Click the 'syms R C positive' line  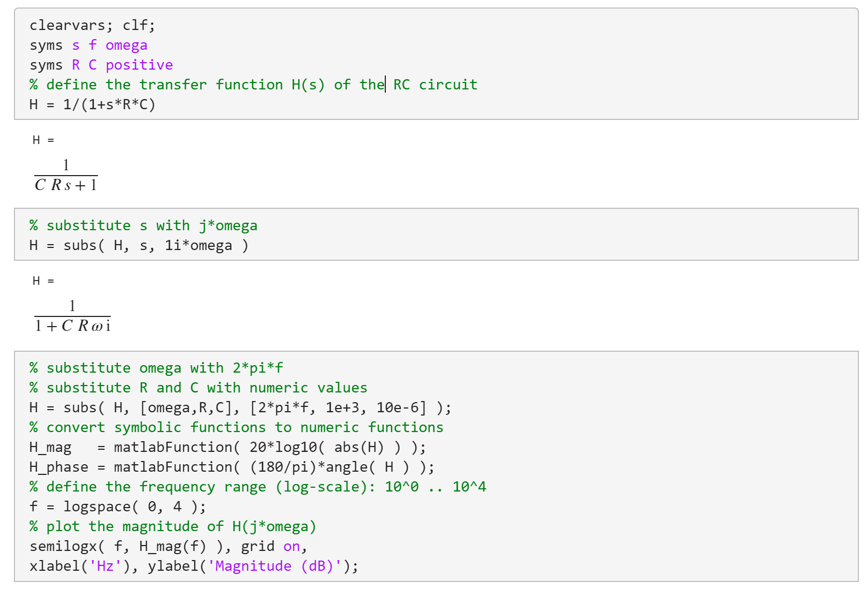pyautogui.click(x=101, y=65)
